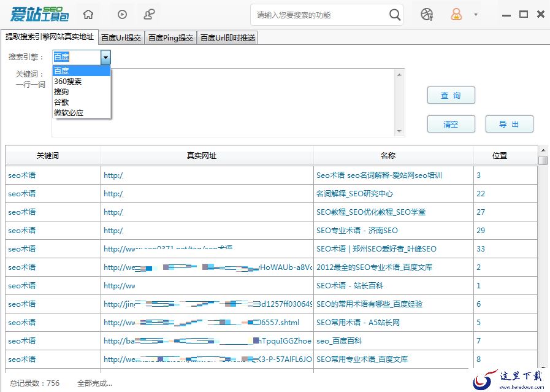Click the play circle icon in toolbar

click(122, 14)
